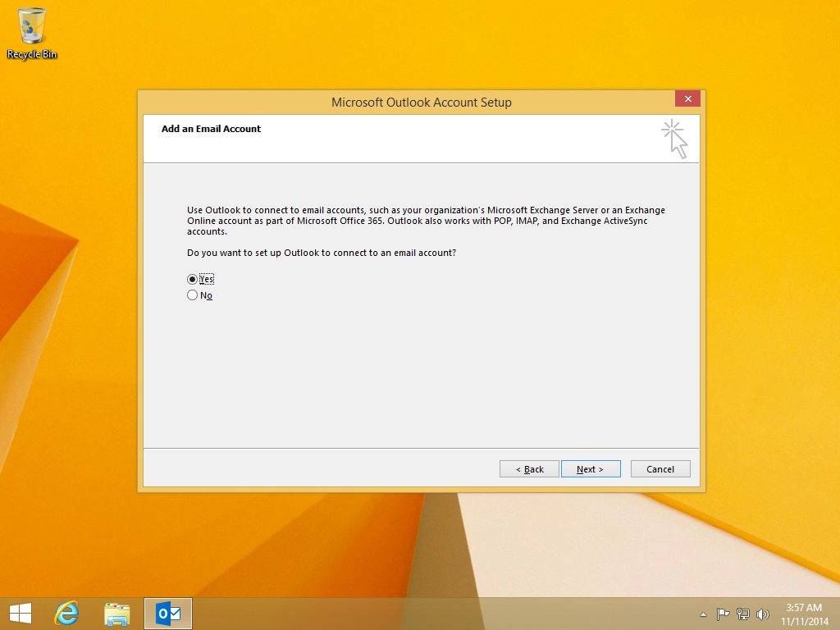Viewport: 840px width, 630px height.
Task: Open the volume speaker tray icon
Action: (x=762, y=614)
